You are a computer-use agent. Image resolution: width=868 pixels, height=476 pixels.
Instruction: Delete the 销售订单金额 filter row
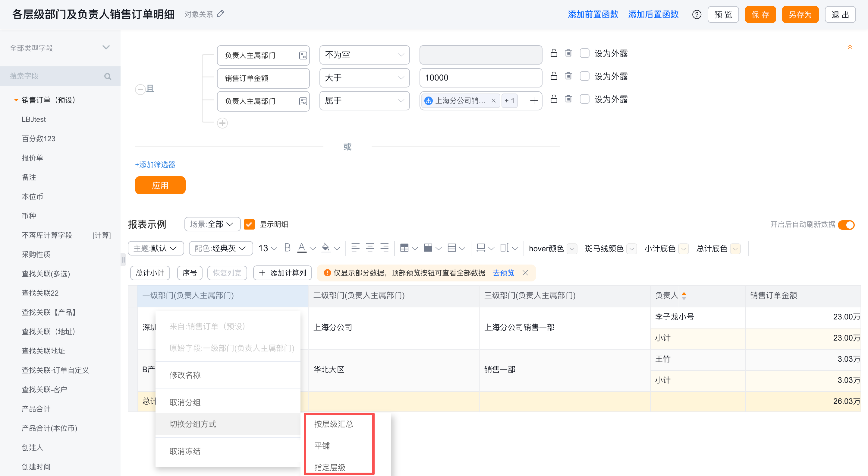pos(568,76)
